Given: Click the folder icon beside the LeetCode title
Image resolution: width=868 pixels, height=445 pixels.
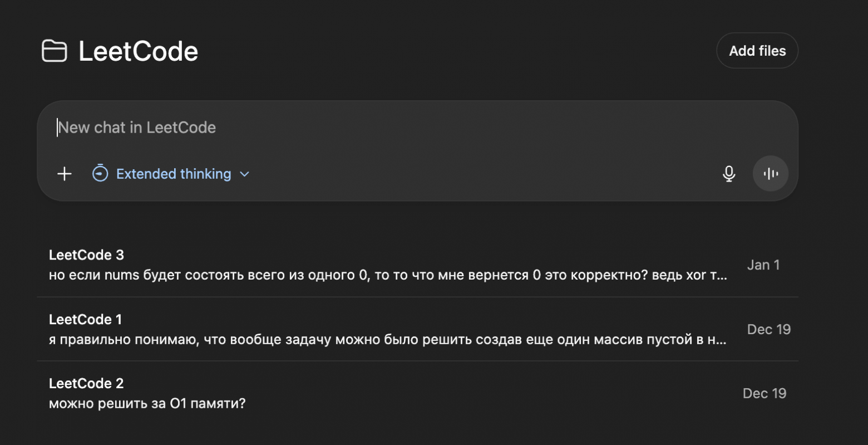Looking at the screenshot, I should pos(54,50).
